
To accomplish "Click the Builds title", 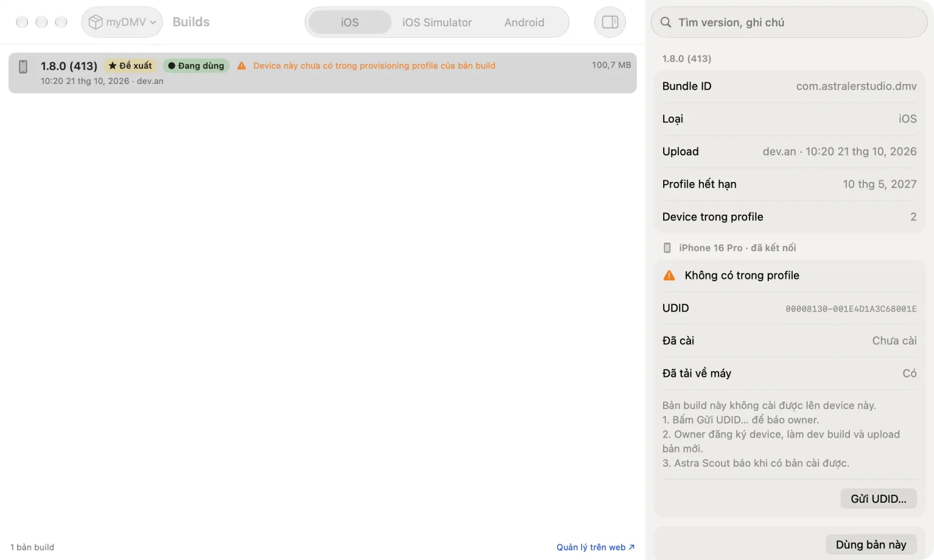I will click(191, 22).
